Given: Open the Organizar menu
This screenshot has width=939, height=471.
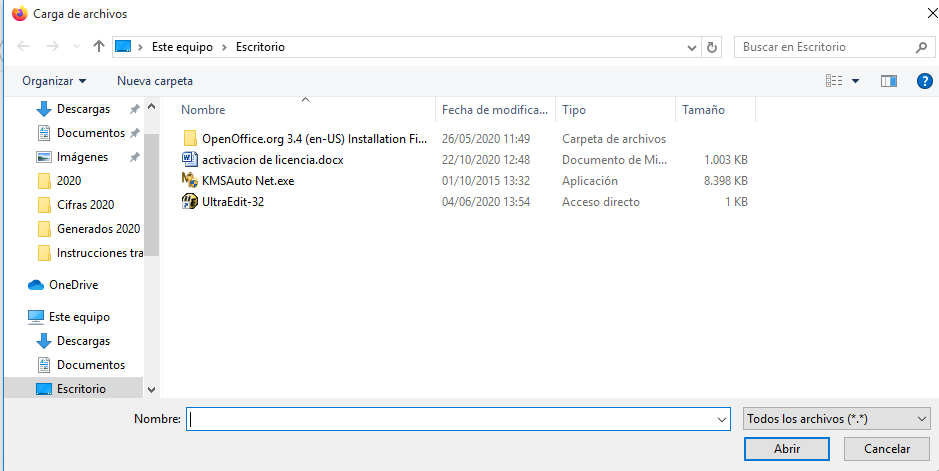Looking at the screenshot, I should point(54,81).
